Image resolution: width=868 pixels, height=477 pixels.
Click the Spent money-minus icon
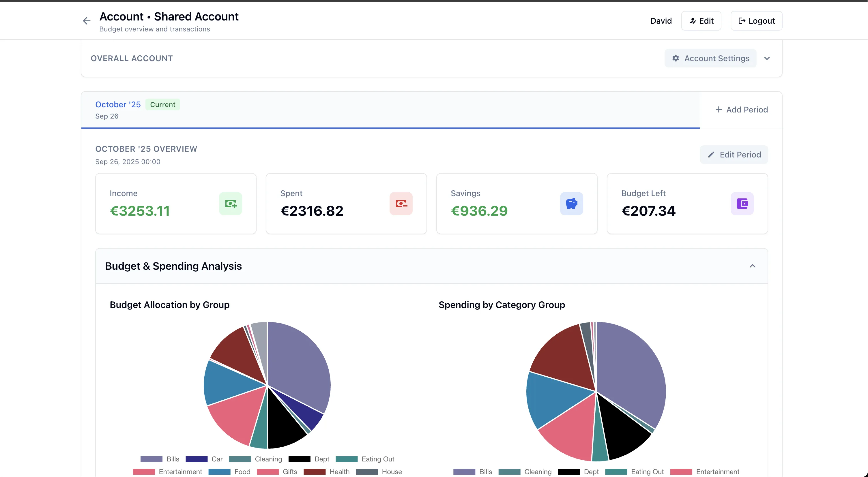[401, 204]
